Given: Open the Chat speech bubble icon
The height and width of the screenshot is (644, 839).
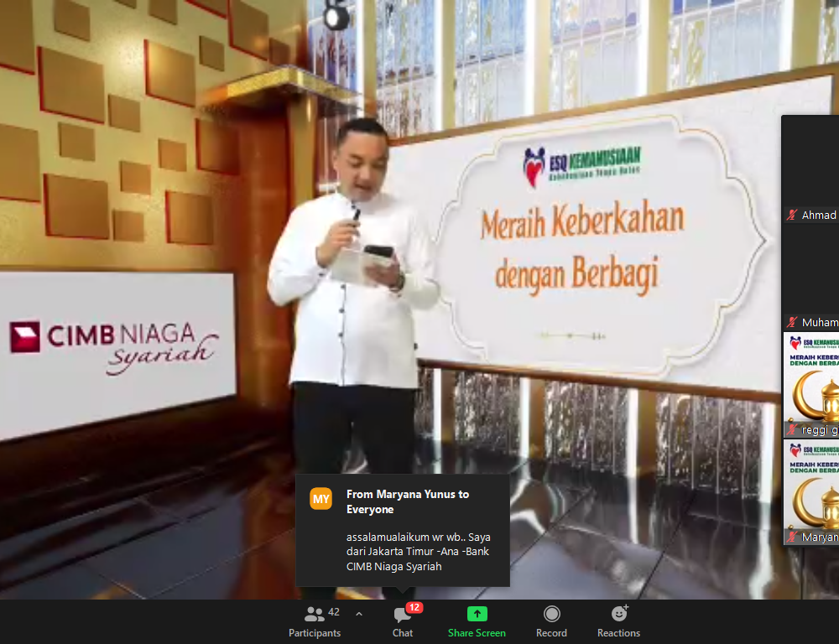Looking at the screenshot, I should pyautogui.click(x=402, y=615).
